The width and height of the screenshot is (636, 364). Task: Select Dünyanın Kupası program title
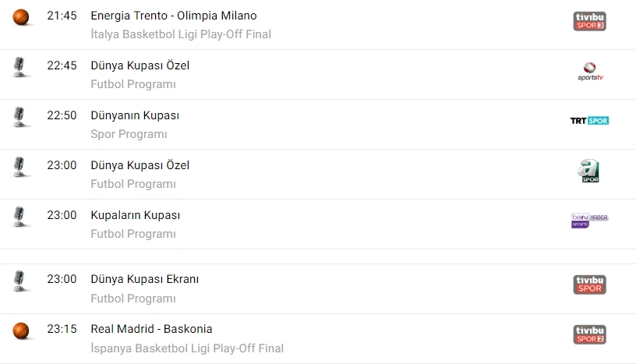click(135, 115)
